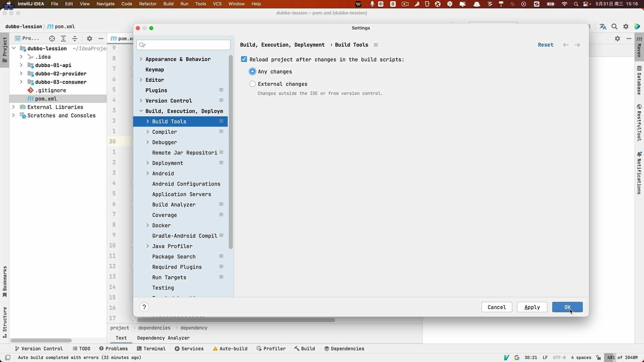
Task: Expand the Compiler settings node
Action: 148,132
